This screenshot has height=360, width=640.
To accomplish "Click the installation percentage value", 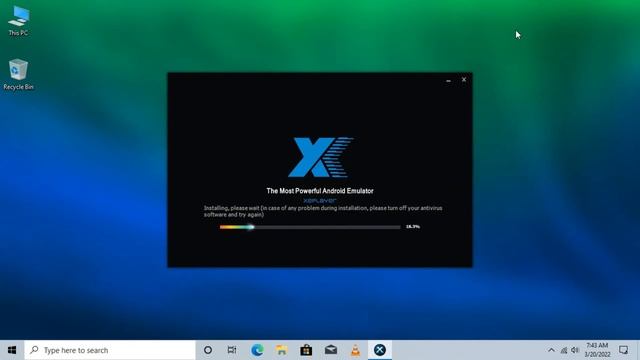I will pyautogui.click(x=413, y=227).
